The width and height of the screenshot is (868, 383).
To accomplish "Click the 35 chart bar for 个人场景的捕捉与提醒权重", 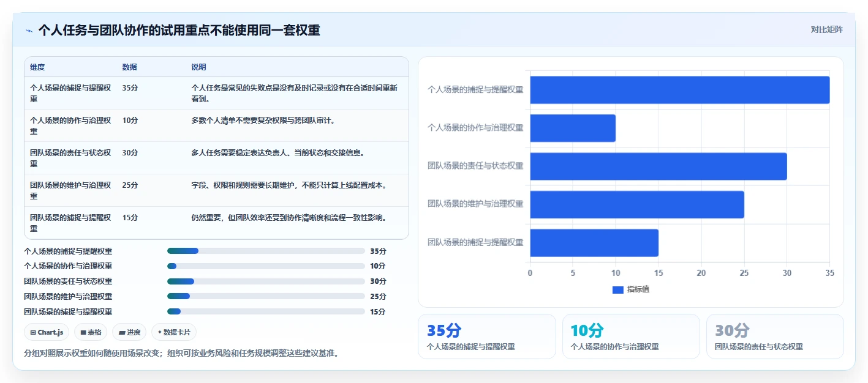I will 680,90.
